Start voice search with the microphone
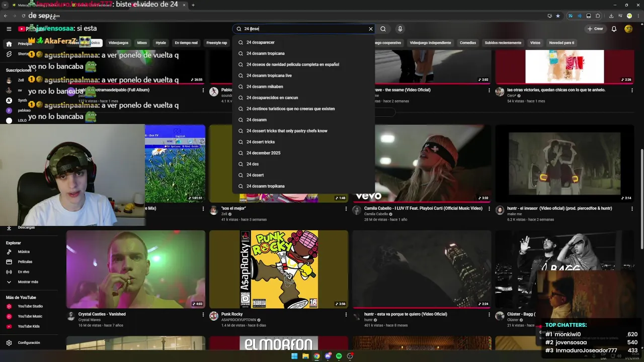 coord(400,29)
